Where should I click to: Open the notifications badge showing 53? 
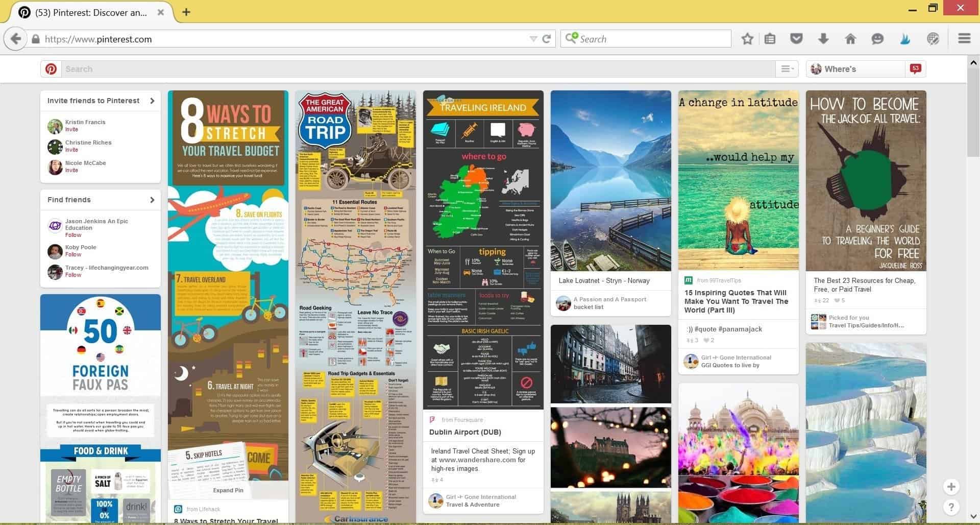pos(915,68)
